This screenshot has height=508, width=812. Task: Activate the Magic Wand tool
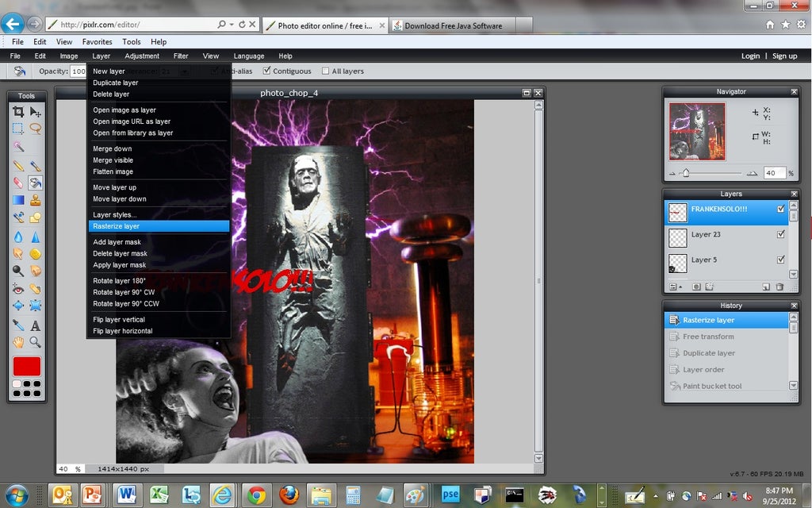tap(18, 147)
